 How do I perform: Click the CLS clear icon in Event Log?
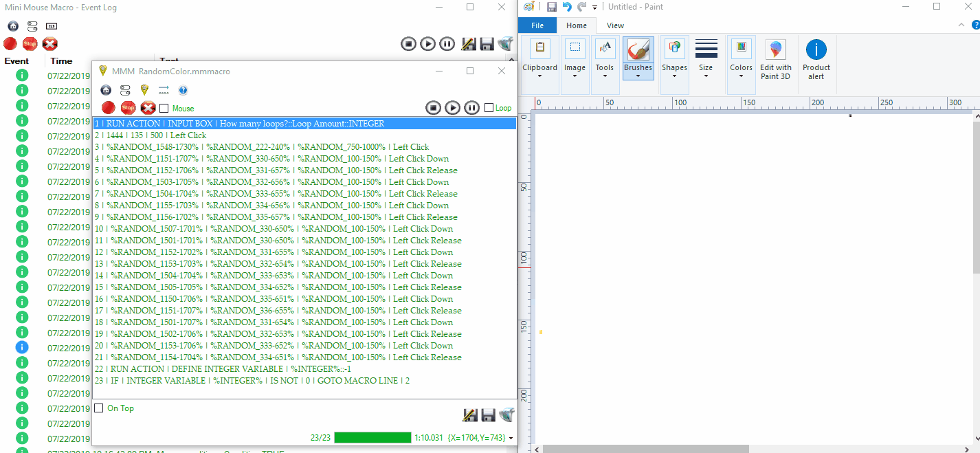52,26
